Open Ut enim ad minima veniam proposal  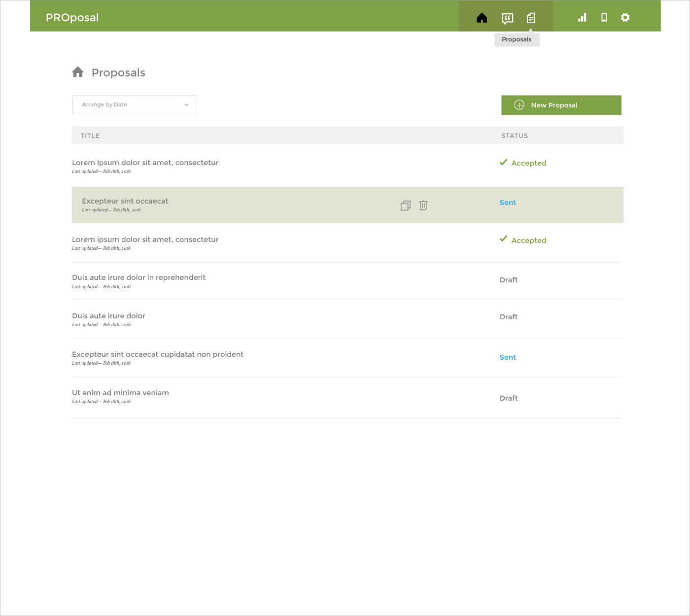(120, 393)
